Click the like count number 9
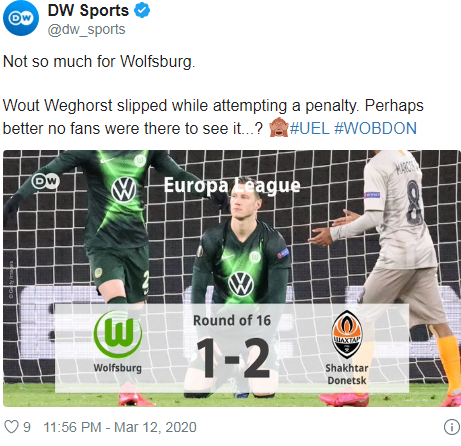The height and width of the screenshot is (446, 461). pyautogui.click(x=27, y=427)
